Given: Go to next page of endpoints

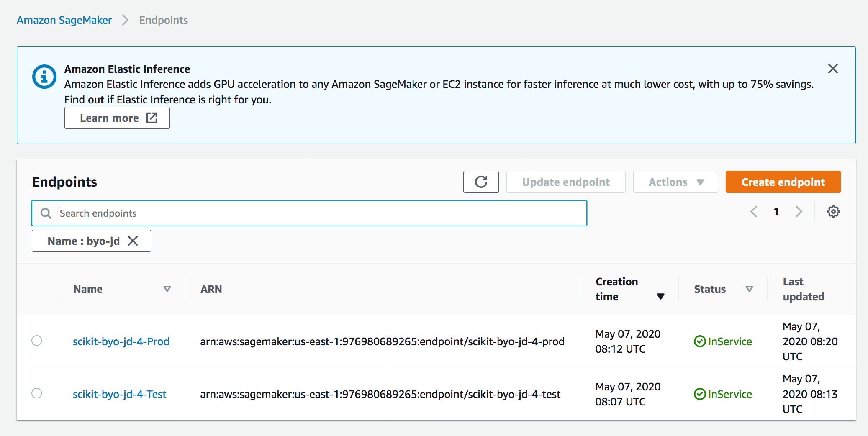Looking at the screenshot, I should (x=799, y=212).
